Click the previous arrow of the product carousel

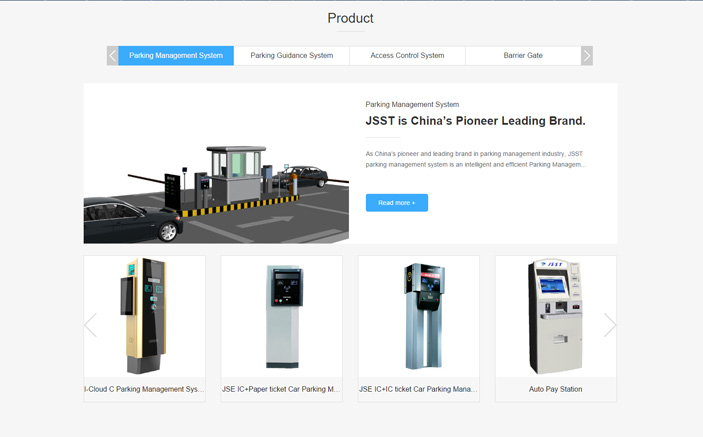91,325
